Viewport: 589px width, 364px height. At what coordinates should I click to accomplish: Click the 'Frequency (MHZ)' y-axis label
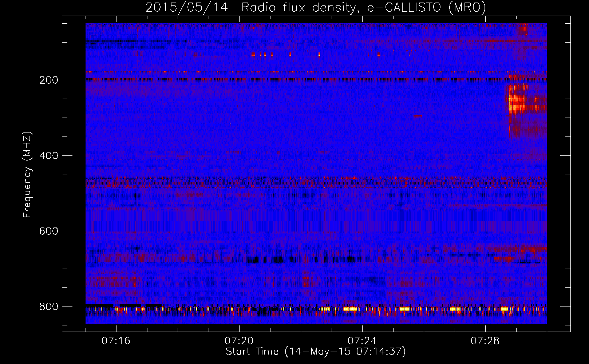point(27,175)
